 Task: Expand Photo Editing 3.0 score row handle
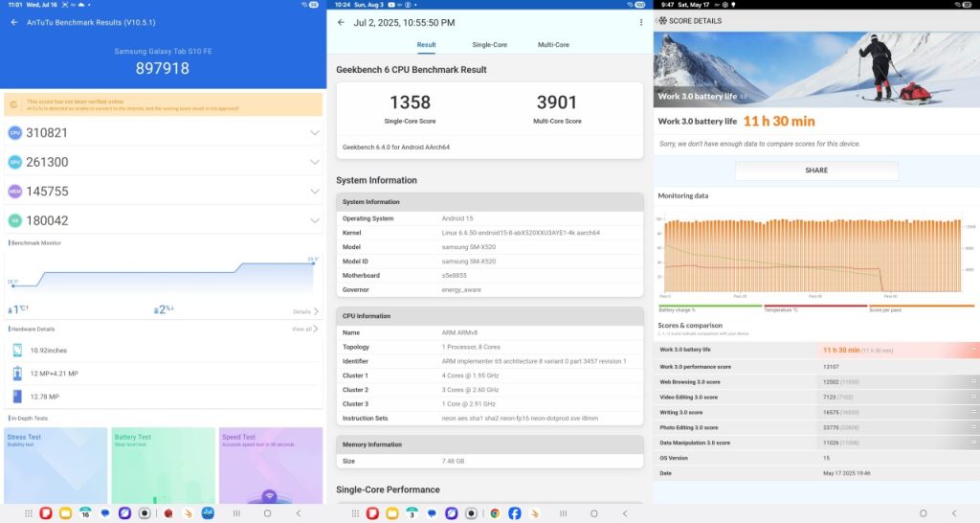(973, 426)
